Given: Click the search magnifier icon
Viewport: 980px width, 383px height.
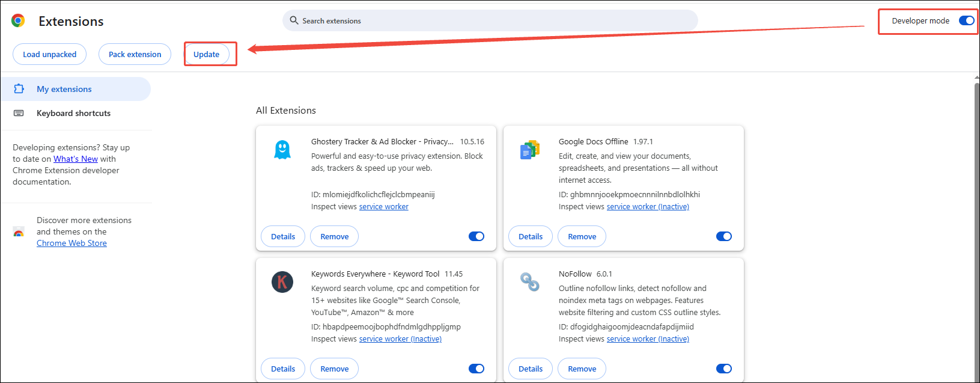Looking at the screenshot, I should [x=294, y=20].
